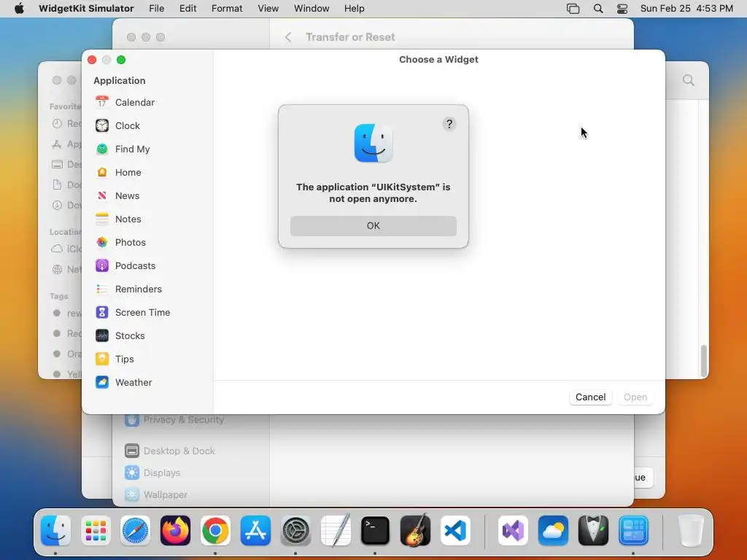
Task: Click the Finder window search icon
Action: point(689,80)
